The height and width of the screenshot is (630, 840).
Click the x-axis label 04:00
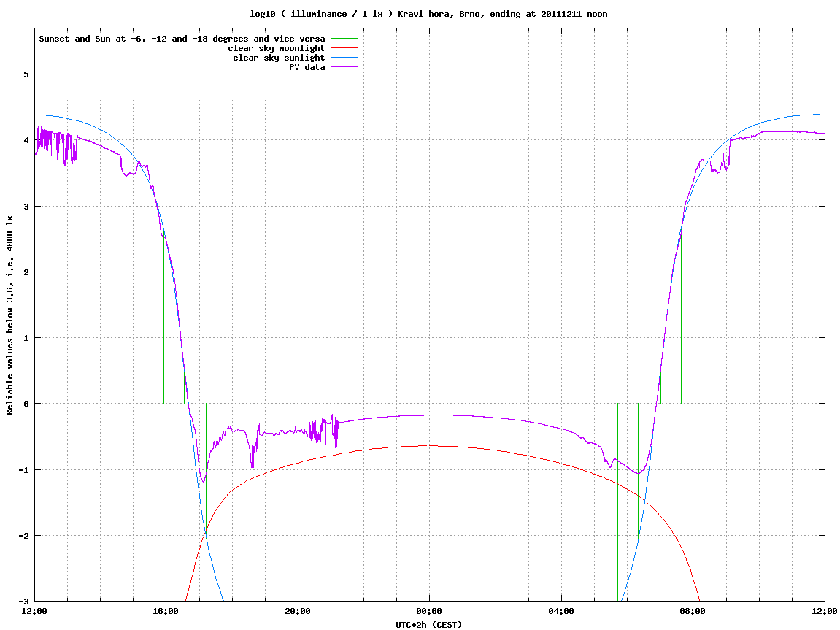[x=561, y=611]
